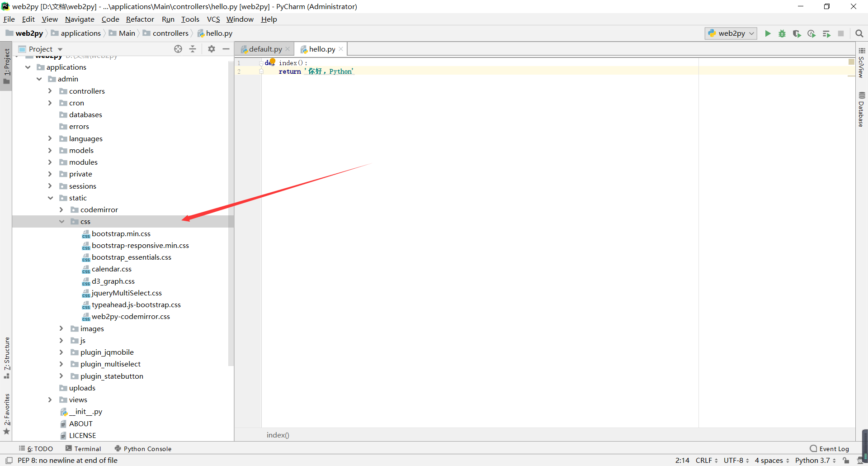Switch to the default.py editor tab
This screenshot has width=868, height=466.
pos(265,49)
